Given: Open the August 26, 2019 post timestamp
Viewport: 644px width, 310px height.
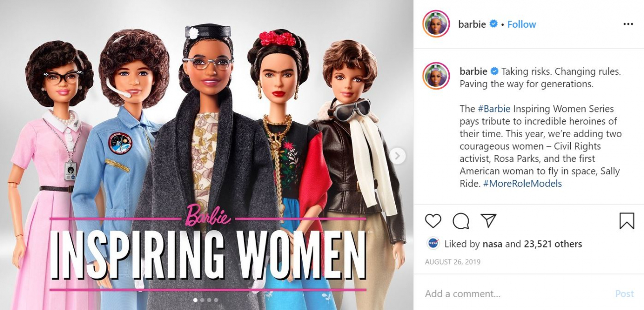Looking at the screenshot, I should 452,261.
